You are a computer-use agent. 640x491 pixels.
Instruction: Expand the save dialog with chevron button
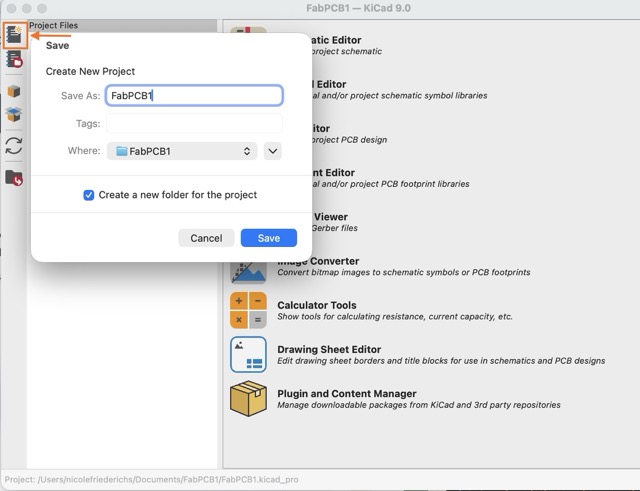(x=273, y=151)
